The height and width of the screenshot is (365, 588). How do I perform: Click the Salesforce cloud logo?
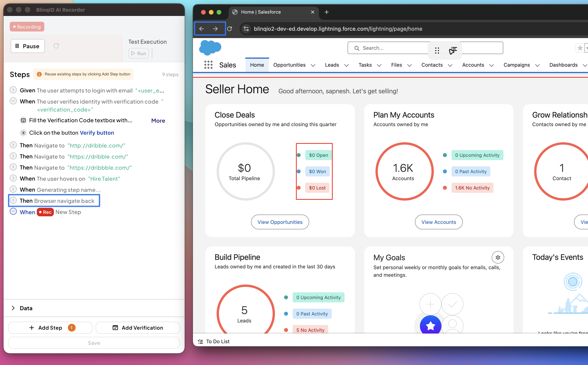coord(210,48)
